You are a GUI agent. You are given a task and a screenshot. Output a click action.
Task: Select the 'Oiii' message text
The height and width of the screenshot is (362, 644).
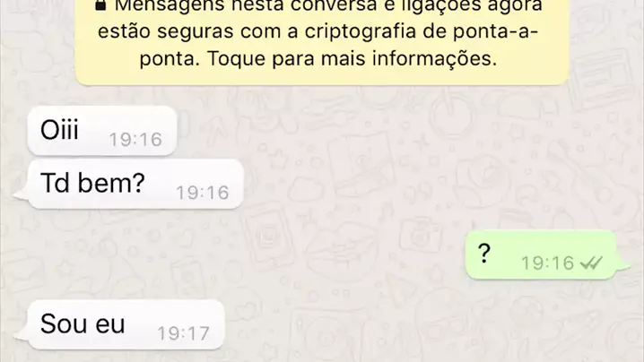point(59,130)
